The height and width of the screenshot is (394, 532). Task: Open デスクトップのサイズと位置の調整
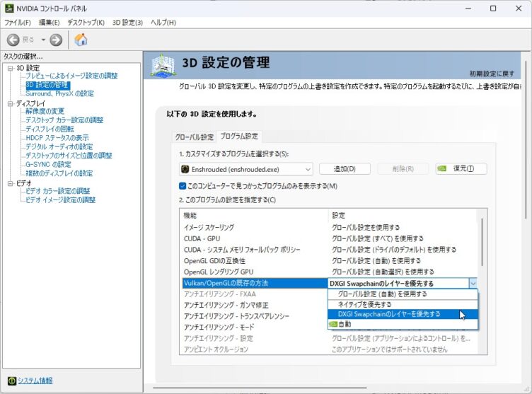tap(69, 156)
